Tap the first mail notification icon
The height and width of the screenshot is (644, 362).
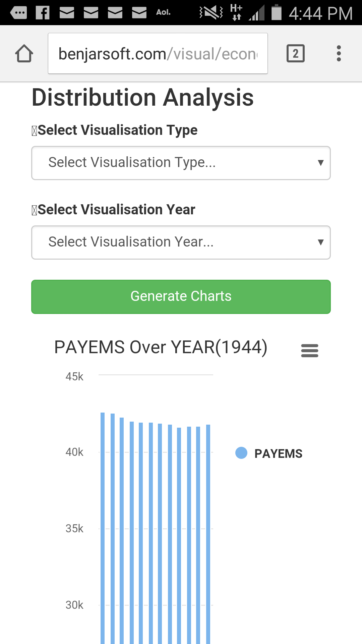tap(67, 13)
